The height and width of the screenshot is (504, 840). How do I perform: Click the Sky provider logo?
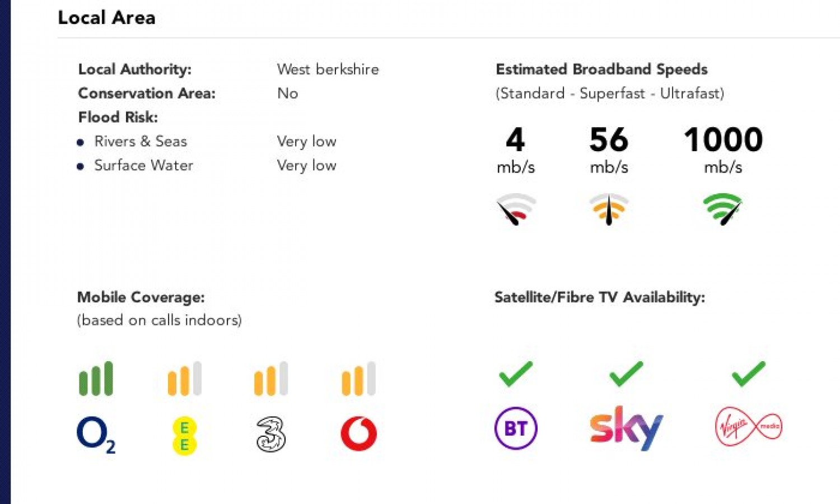[626, 428]
